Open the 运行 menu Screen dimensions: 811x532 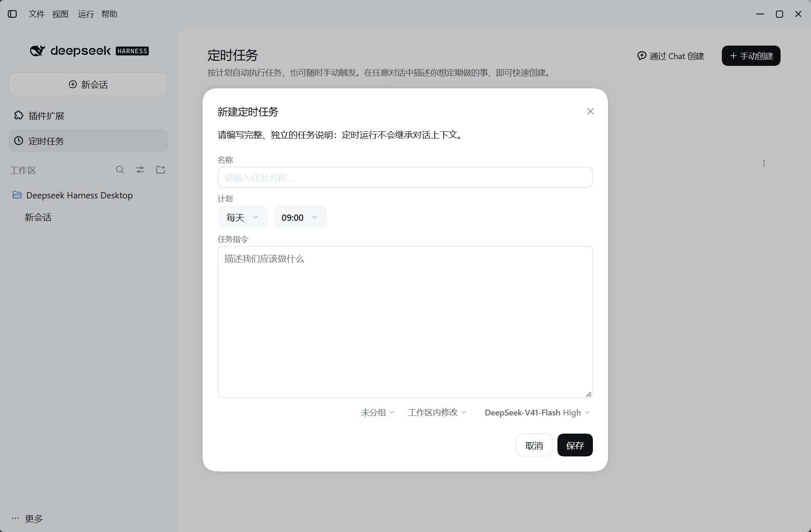pos(86,14)
